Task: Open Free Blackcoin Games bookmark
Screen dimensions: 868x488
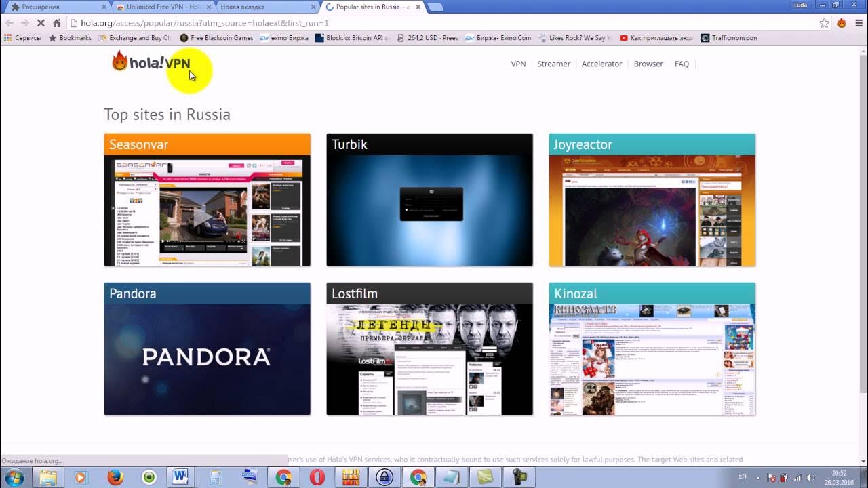Action: coord(216,38)
